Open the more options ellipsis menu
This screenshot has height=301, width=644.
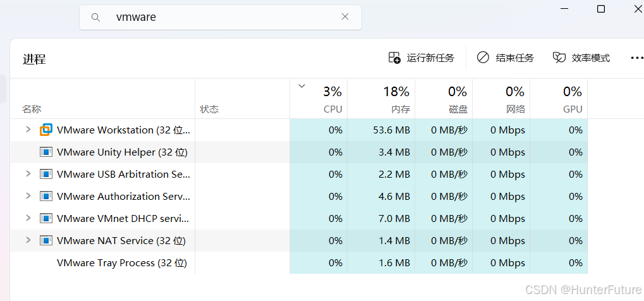(636, 58)
